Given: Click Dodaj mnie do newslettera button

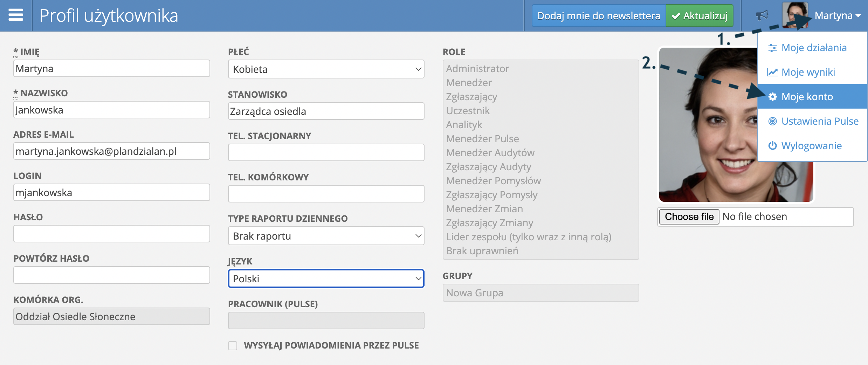Looking at the screenshot, I should (599, 15).
